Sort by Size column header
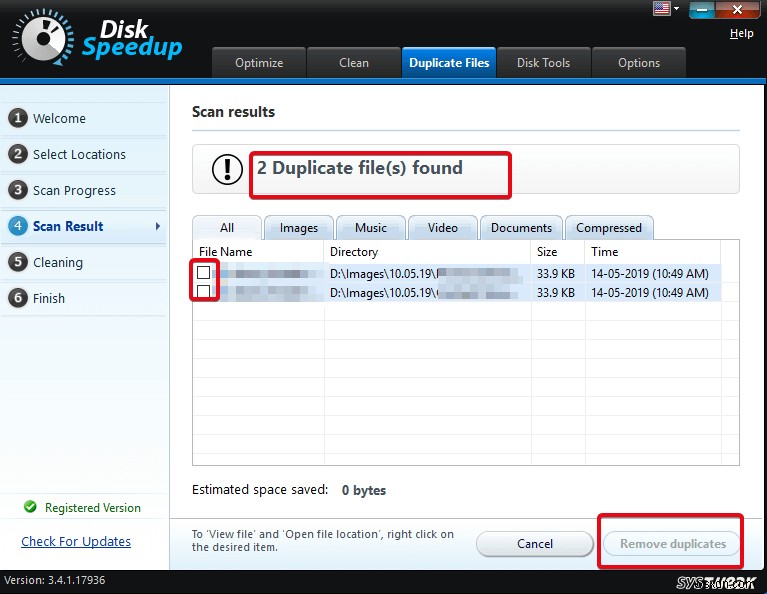Viewport: 767px width, 594px height. [x=558, y=251]
